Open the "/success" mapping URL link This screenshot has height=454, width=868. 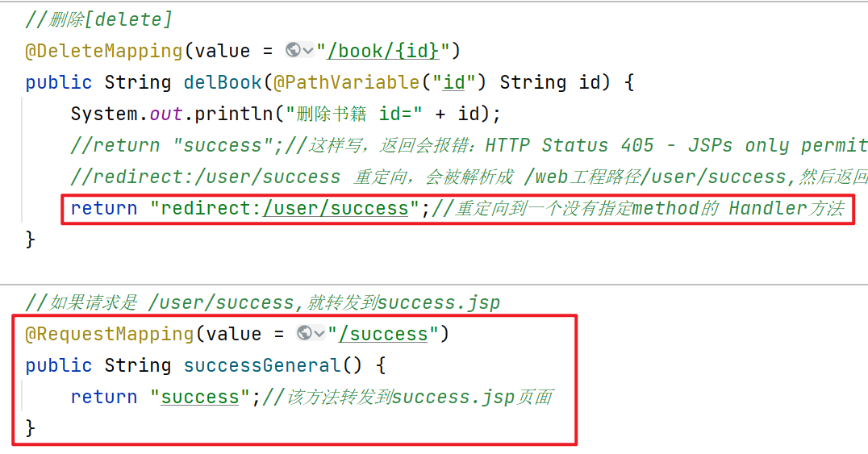click(383, 334)
